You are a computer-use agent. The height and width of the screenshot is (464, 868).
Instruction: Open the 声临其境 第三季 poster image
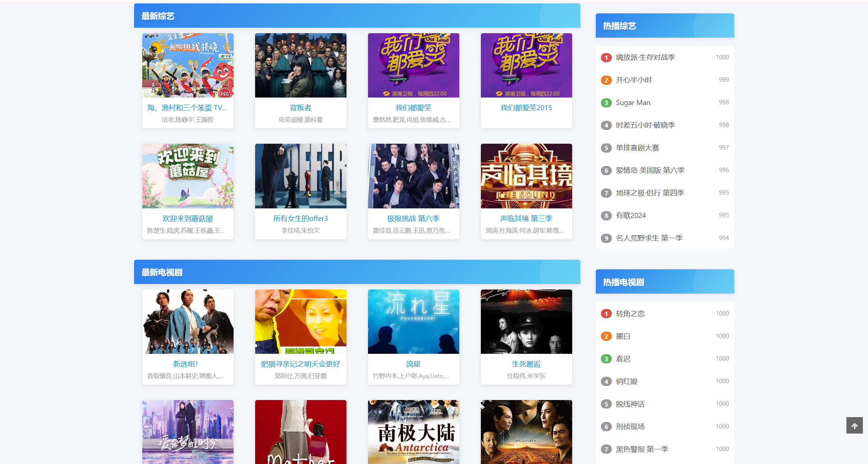tap(526, 176)
